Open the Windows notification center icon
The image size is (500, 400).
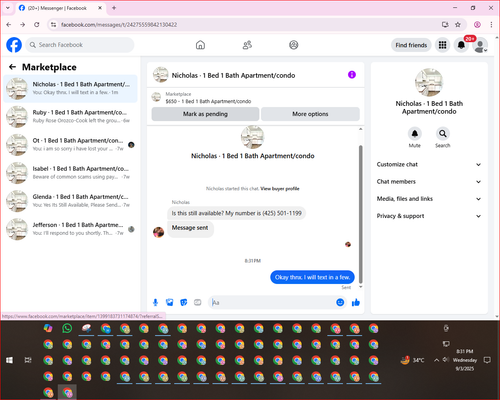coord(487,360)
